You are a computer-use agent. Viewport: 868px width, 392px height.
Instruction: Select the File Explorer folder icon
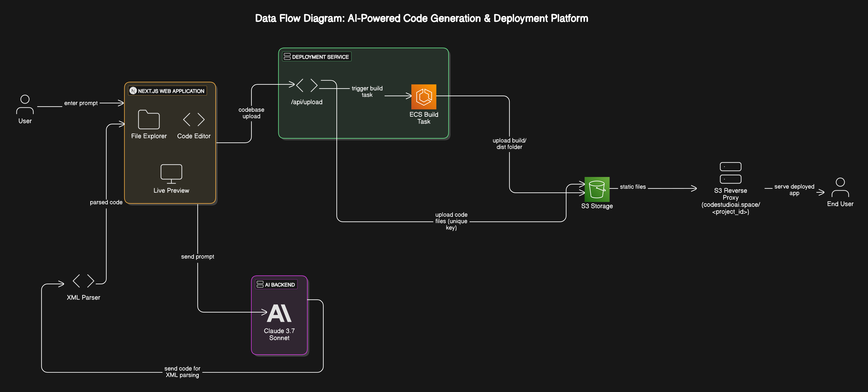tap(149, 120)
